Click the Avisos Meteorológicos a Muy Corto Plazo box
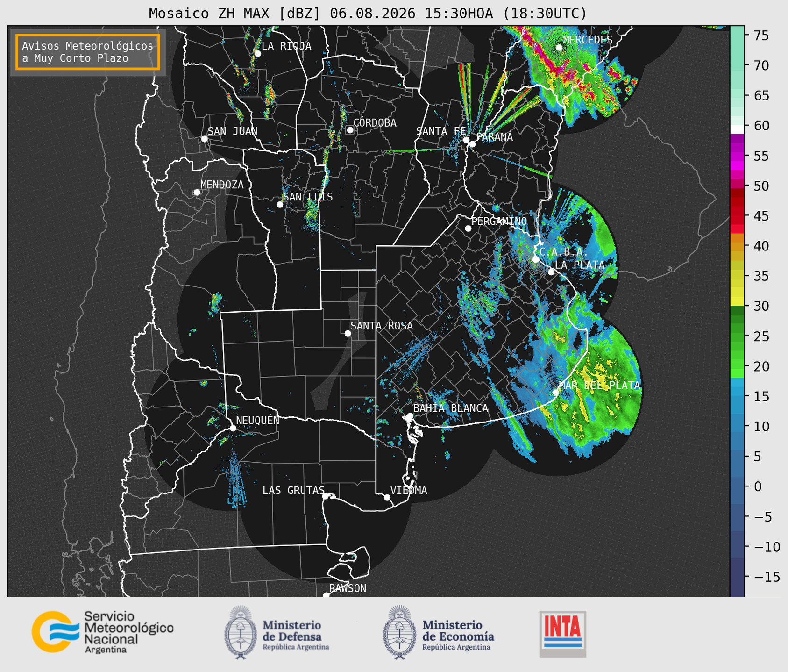 click(88, 52)
